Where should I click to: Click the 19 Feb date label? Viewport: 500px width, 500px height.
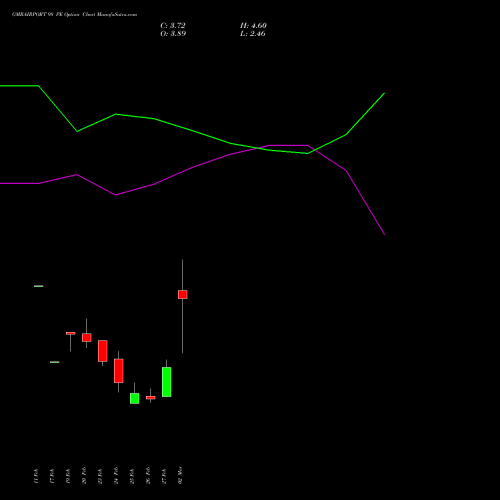(x=68, y=476)
